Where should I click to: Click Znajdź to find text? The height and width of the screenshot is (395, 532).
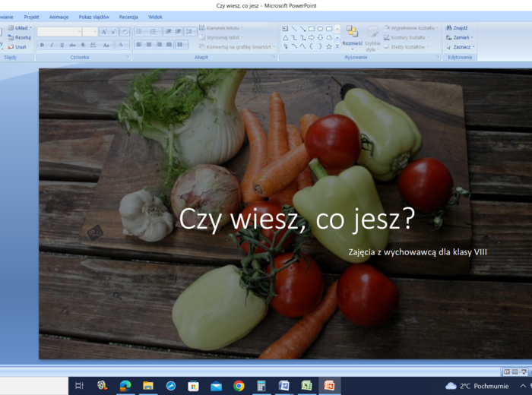coord(457,28)
